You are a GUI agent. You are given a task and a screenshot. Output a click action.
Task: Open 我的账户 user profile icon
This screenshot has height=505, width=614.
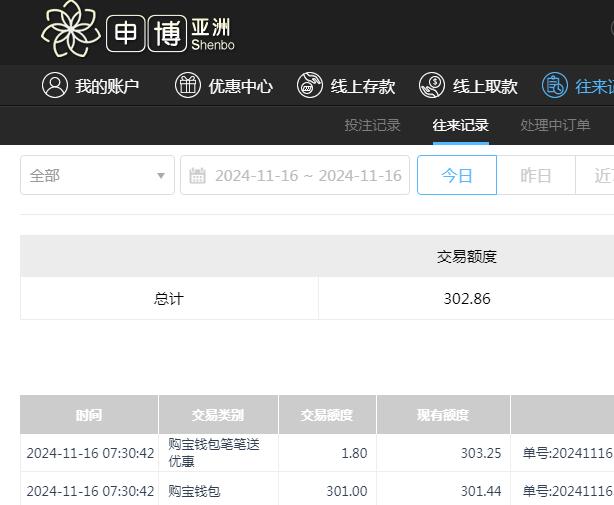(x=55, y=85)
